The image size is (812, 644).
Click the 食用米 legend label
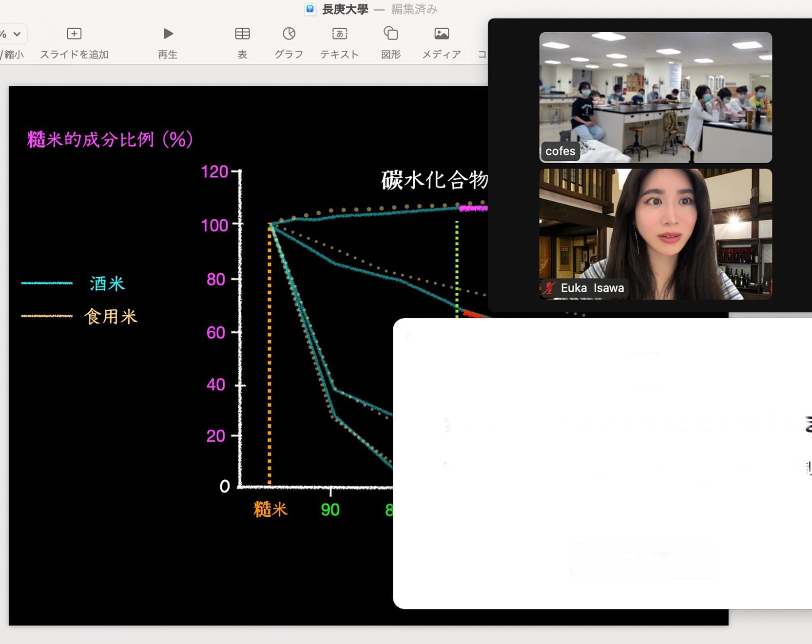pos(111,317)
